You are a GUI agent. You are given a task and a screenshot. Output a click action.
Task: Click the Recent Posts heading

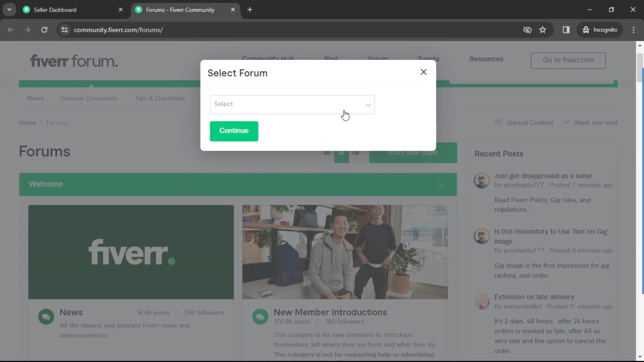(499, 154)
